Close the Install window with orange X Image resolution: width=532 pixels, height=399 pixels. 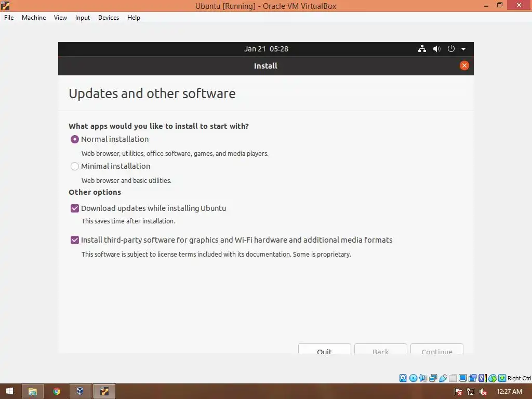(464, 65)
